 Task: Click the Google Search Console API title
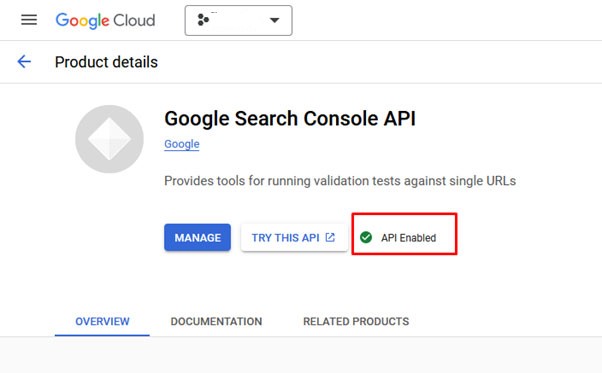tap(290, 119)
